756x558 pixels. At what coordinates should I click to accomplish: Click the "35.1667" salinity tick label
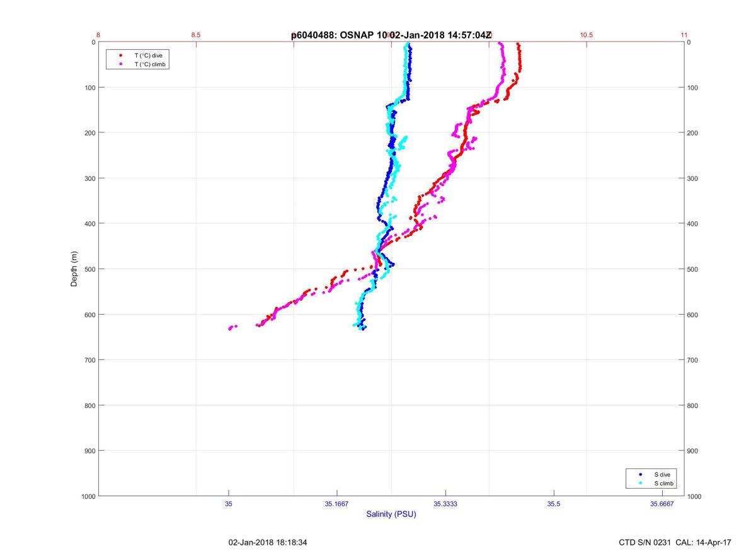tap(337, 503)
